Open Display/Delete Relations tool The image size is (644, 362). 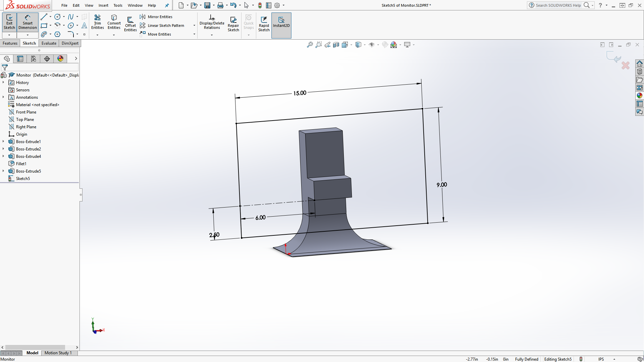212,22
